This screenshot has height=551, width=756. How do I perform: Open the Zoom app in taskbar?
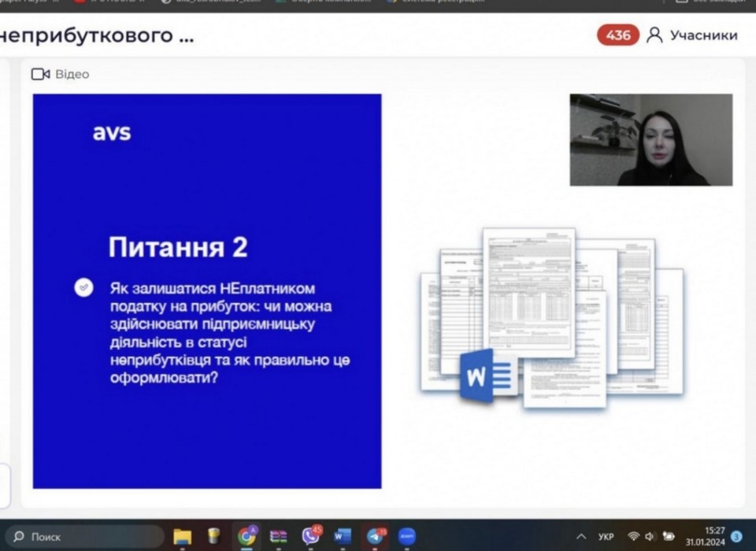[x=406, y=537]
